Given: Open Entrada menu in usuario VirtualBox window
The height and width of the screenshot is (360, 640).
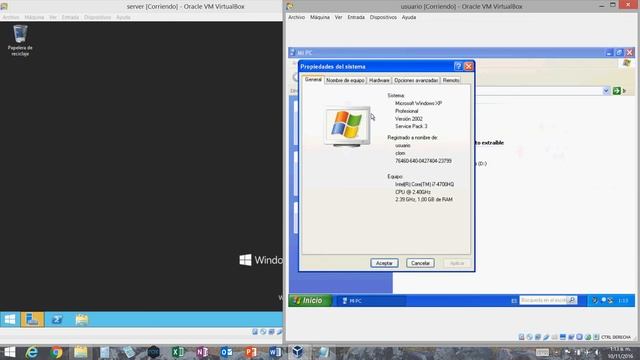Looking at the screenshot, I should [356, 17].
